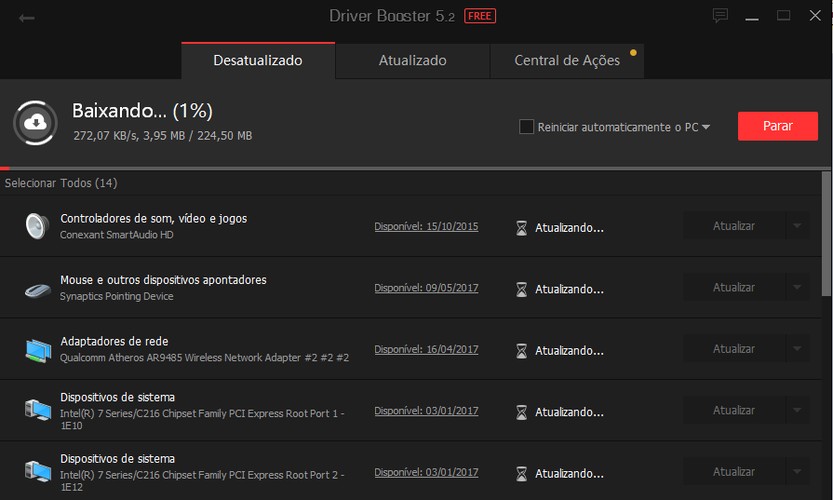Viewport: 833px width, 500px height.
Task: Click Qualcomm Atheros AR9485 Wireless Network Adapter name
Action: pos(204,358)
